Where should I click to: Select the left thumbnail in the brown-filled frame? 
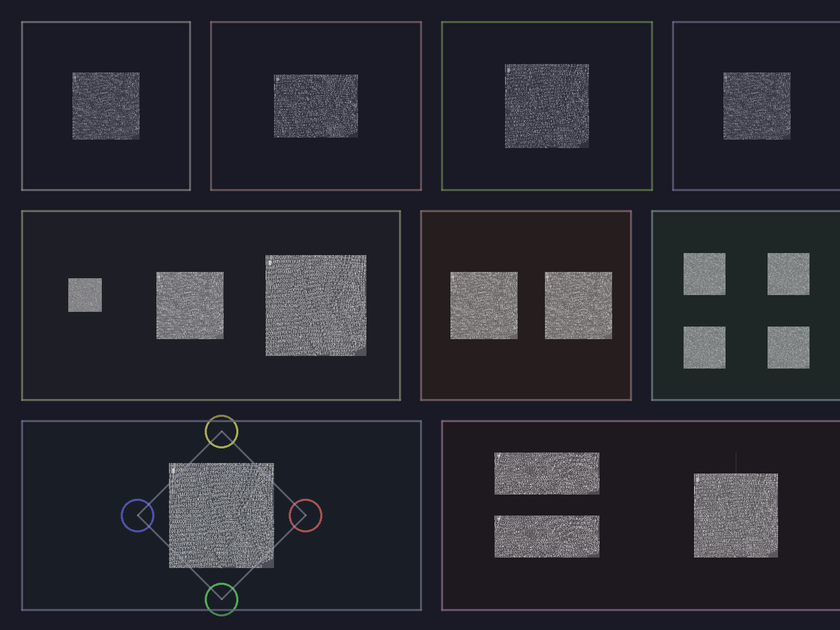(484, 306)
